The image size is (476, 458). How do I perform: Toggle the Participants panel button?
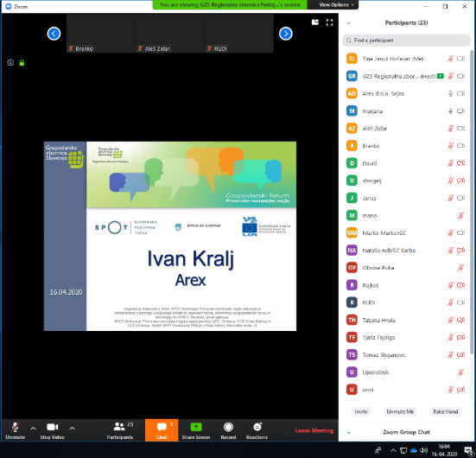click(x=120, y=430)
